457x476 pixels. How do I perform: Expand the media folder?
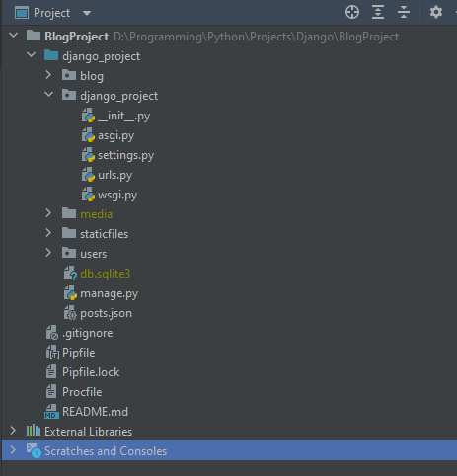pyautogui.click(x=48, y=213)
